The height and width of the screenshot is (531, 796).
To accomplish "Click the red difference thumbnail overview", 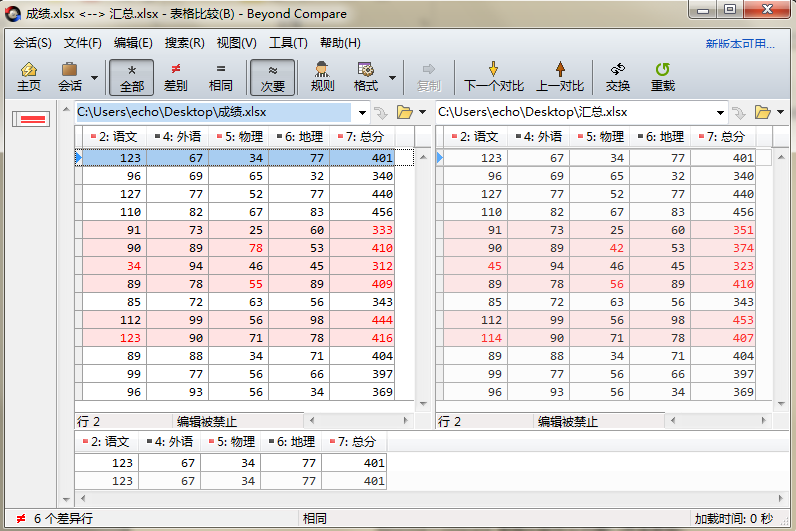I will tap(31, 119).
